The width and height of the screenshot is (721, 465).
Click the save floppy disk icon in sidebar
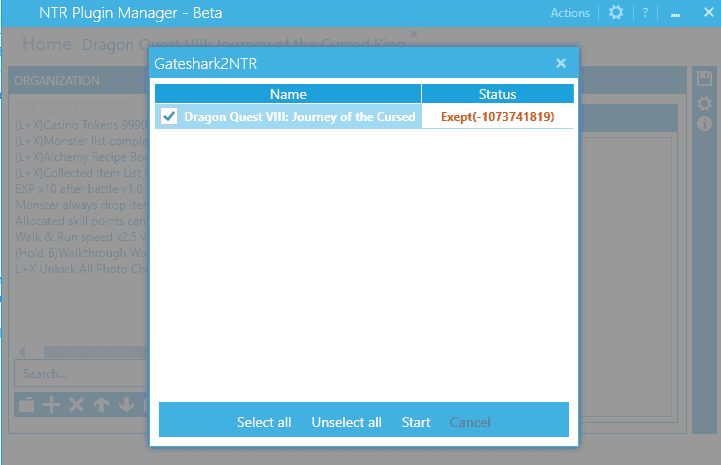pos(704,78)
